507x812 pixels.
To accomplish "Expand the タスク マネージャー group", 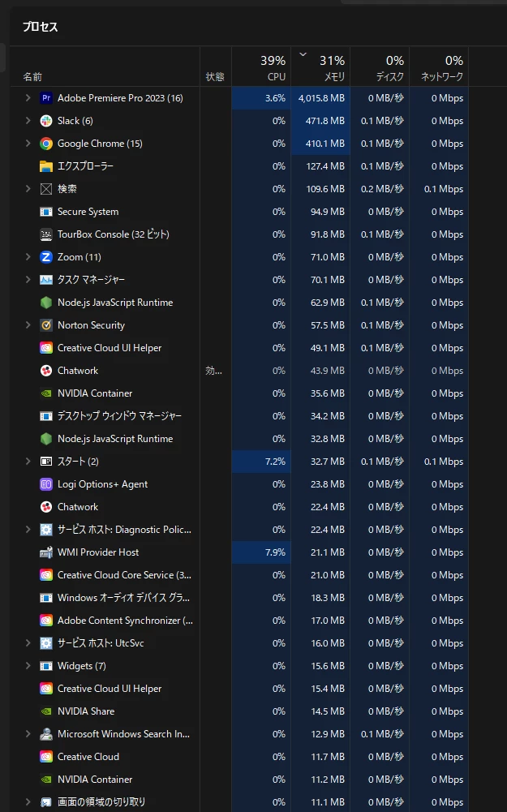I will (x=28, y=280).
